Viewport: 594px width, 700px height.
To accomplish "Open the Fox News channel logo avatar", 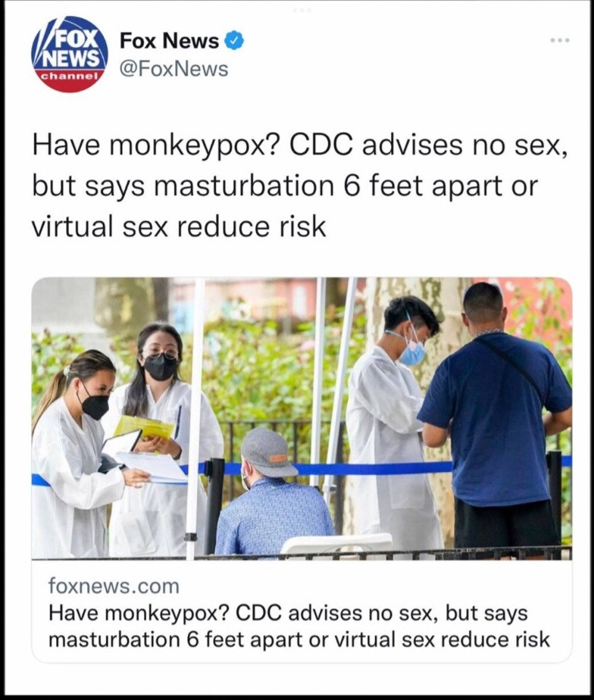I will (70, 54).
